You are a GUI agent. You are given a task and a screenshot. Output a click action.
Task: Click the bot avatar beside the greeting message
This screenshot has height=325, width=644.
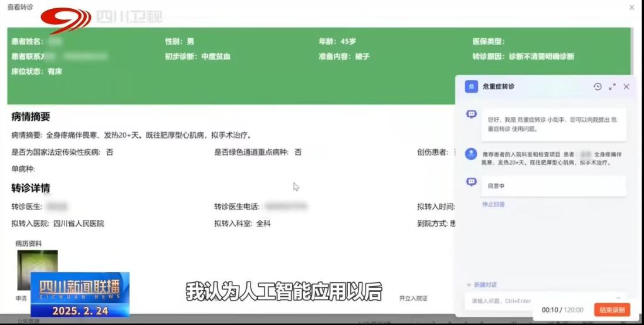coord(471,114)
